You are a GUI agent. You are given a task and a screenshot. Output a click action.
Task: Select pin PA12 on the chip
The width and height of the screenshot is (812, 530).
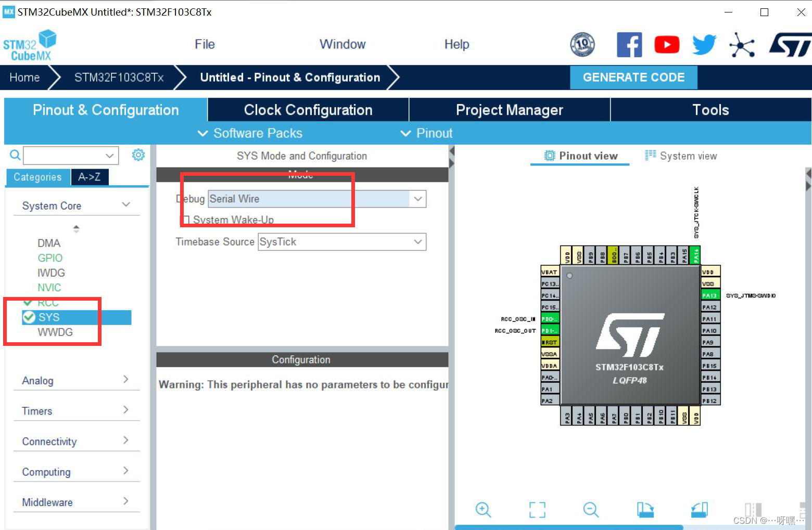(710, 307)
